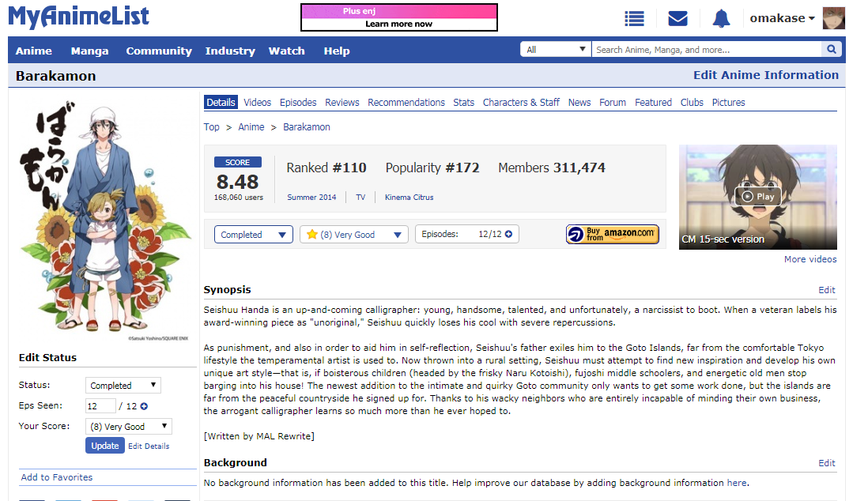Click plus icon next to Eps Seen
868x501 pixels.
(x=144, y=406)
